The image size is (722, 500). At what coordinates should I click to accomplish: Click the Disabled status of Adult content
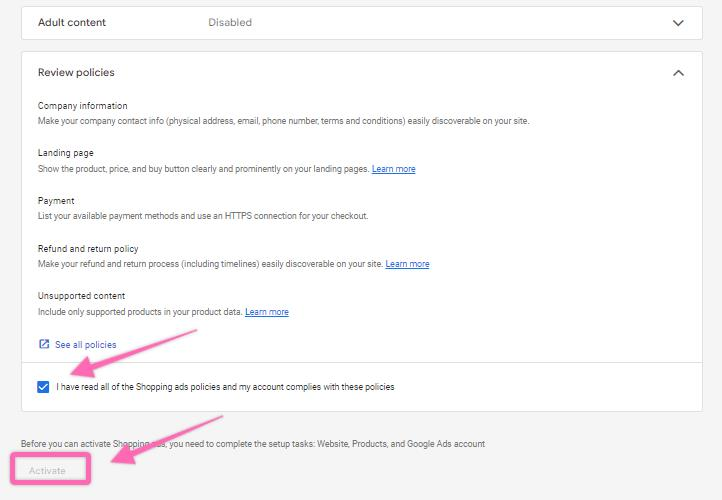pyautogui.click(x=230, y=23)
